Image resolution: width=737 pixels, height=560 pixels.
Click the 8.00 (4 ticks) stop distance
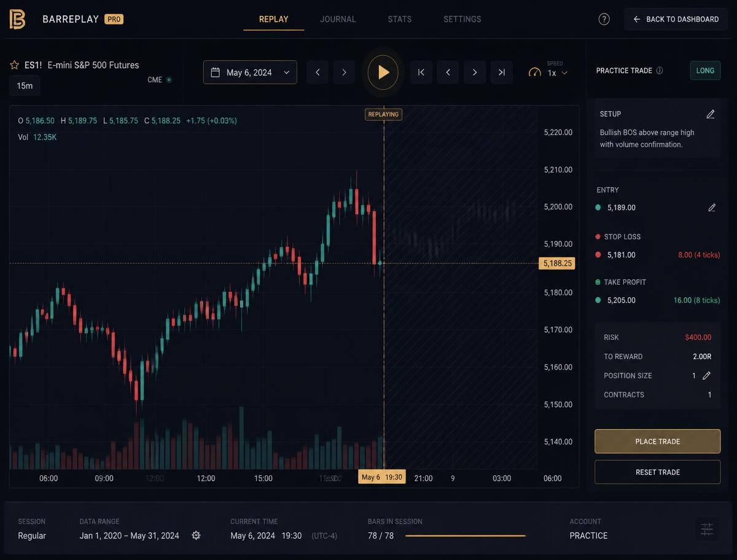pos(699,255)
